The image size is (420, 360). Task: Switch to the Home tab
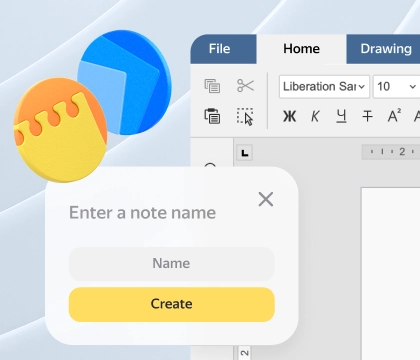301,49
